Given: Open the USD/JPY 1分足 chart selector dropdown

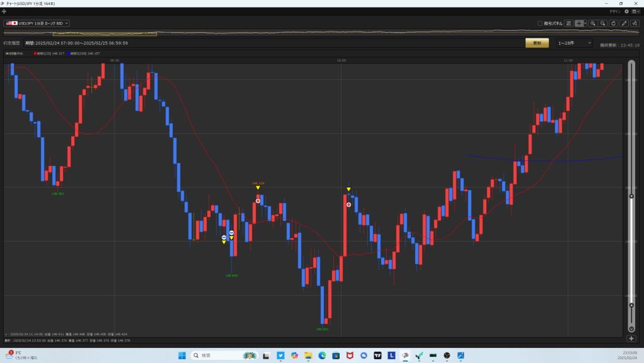Looking at the screenshot, I should pos(37,23).
